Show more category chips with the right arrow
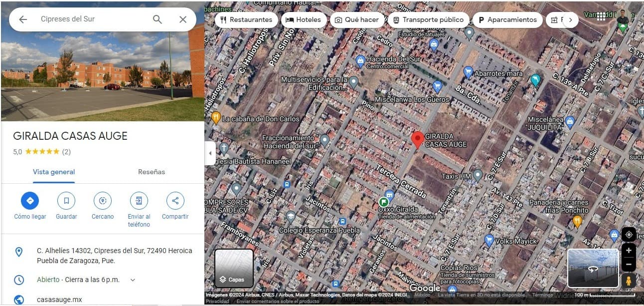644x306 pixels. pos(570,20)
